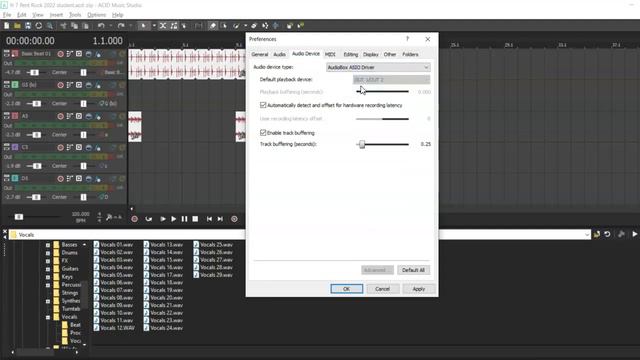Pause playback in the transport bar
The image size is (640, 360).
coord(184,219)
